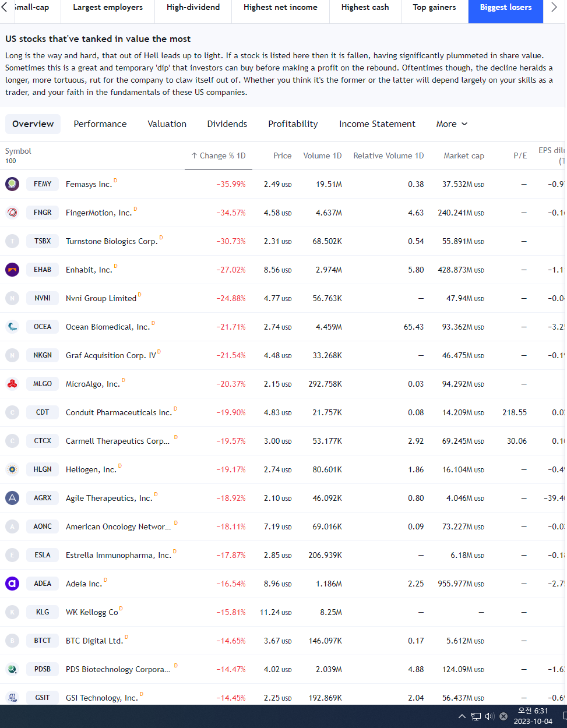
Task: Open the Top gainers tab
Action: 435,8
